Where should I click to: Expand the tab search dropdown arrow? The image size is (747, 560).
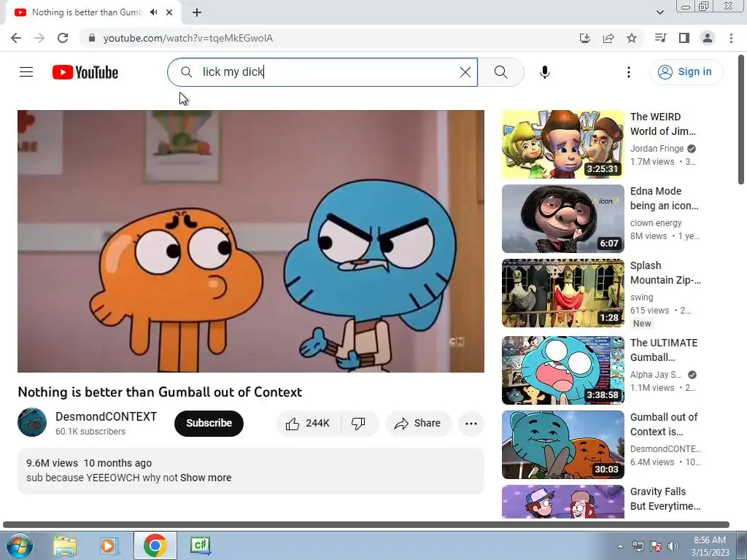659,12
